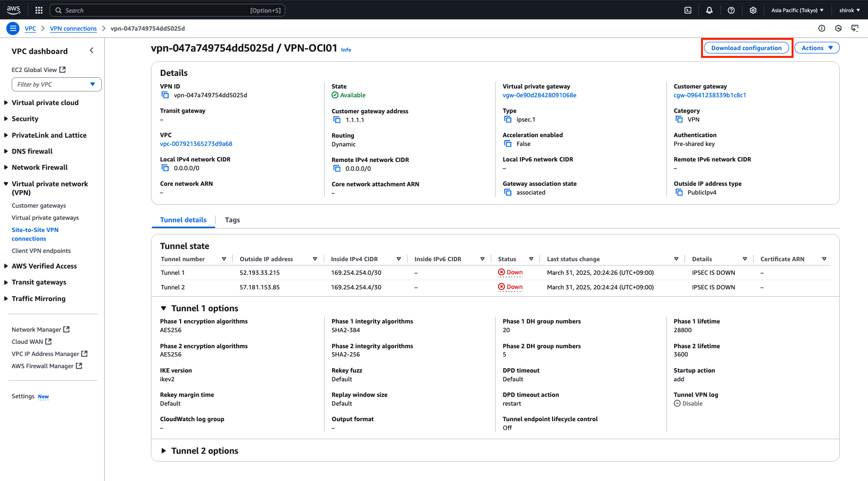The height and width of the screenshot is (481, 868).
Task: Copy the Local IPv4 network CIDR
Action: click(165, 168)
